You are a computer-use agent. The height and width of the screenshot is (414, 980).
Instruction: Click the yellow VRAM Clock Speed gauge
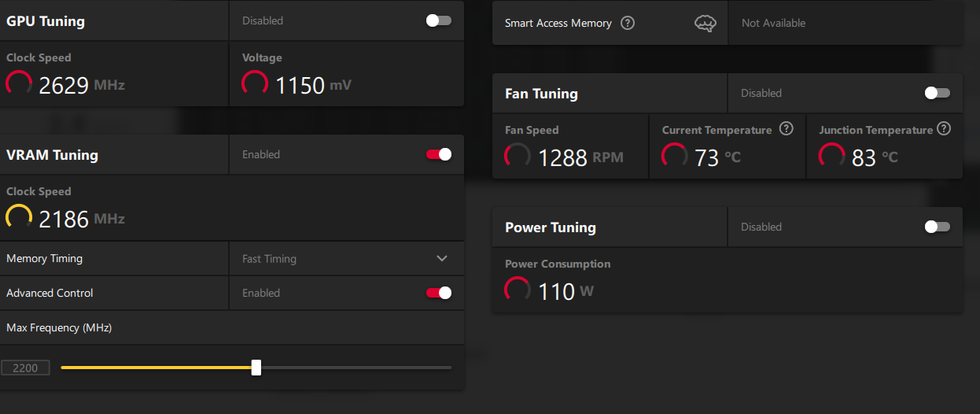tap(19, 218)
